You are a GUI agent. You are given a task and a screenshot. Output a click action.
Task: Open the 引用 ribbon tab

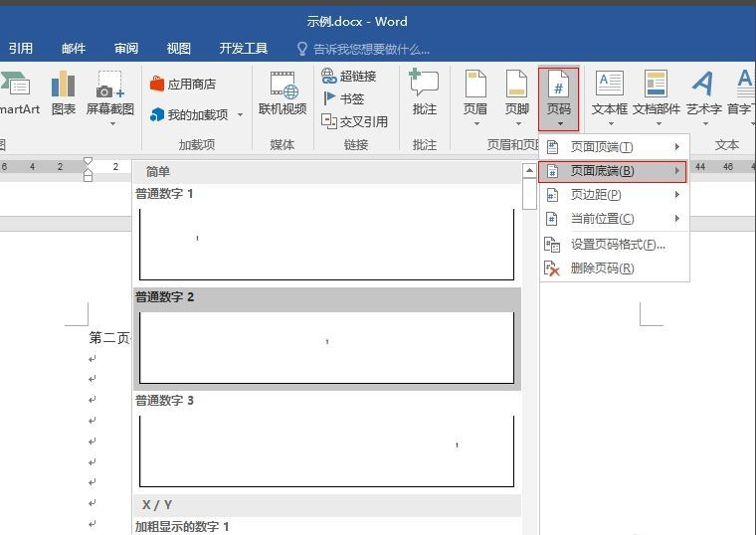point(20,48)
